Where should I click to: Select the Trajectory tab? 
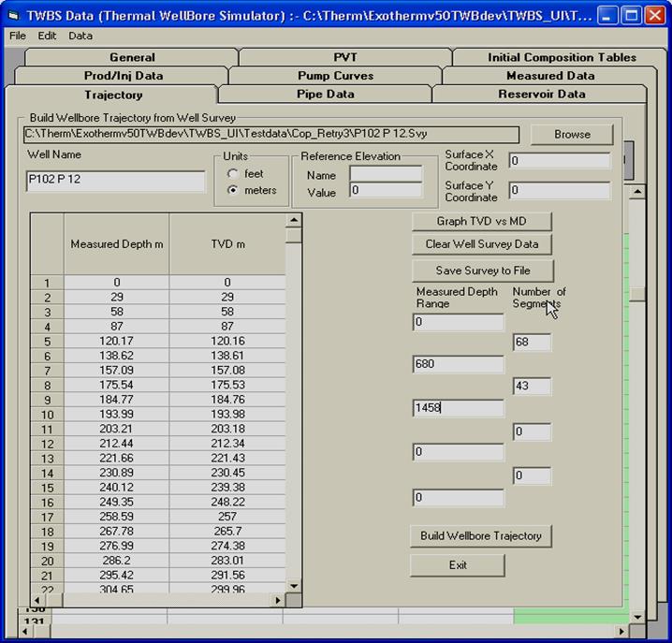point(113,95)
